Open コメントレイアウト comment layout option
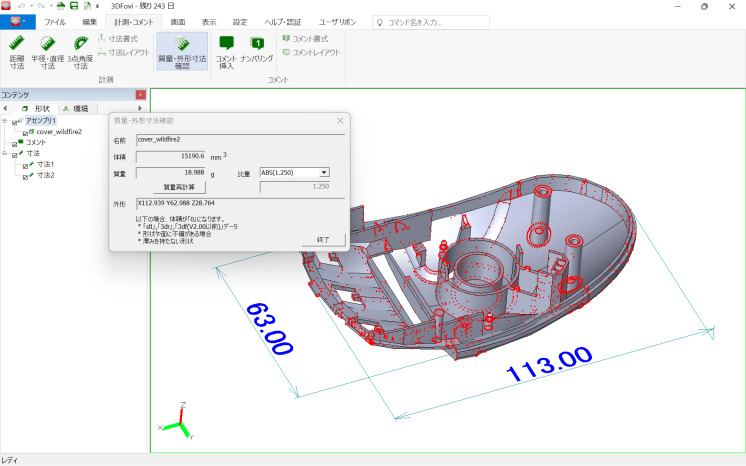The width and height of the screenshot is (746, 466). [312, 52]
